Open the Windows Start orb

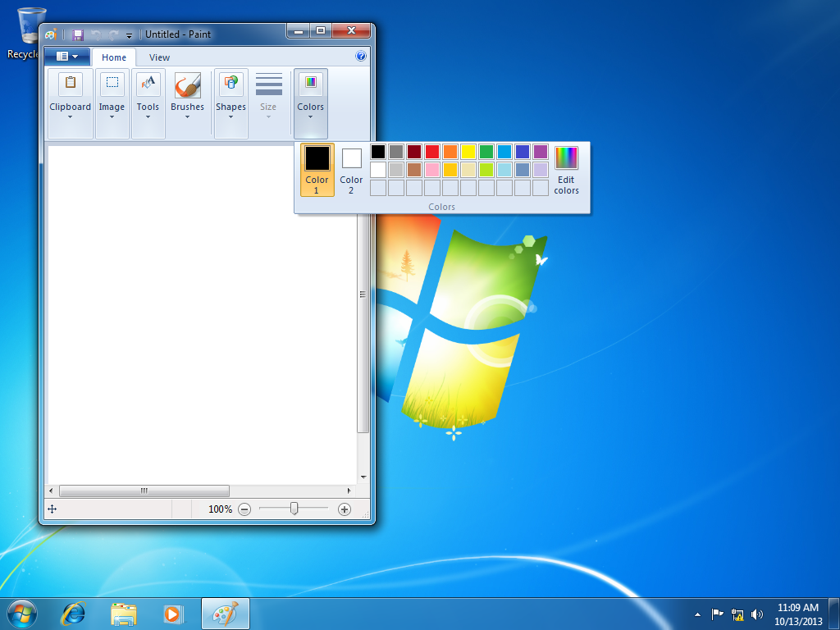click(22, 614)
